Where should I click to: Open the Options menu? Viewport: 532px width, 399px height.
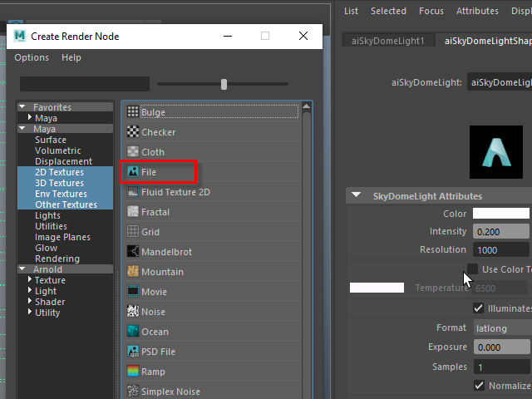32,57
